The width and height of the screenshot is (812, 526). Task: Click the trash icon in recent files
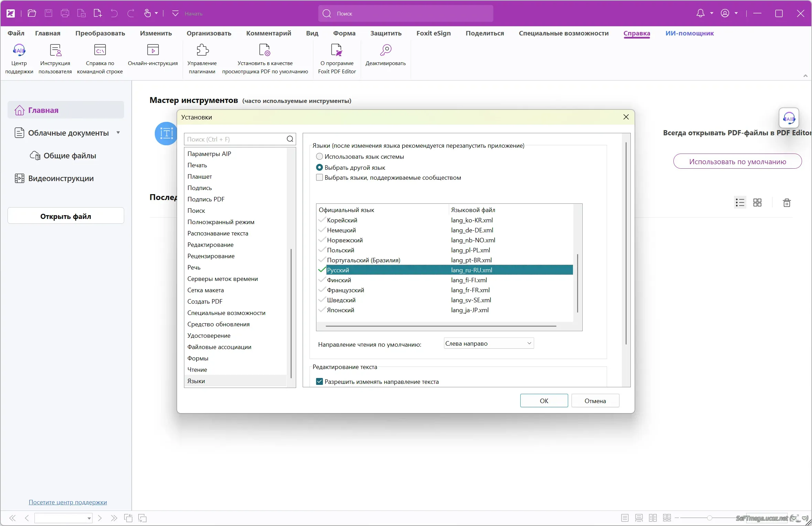click(x=787, y=203)
